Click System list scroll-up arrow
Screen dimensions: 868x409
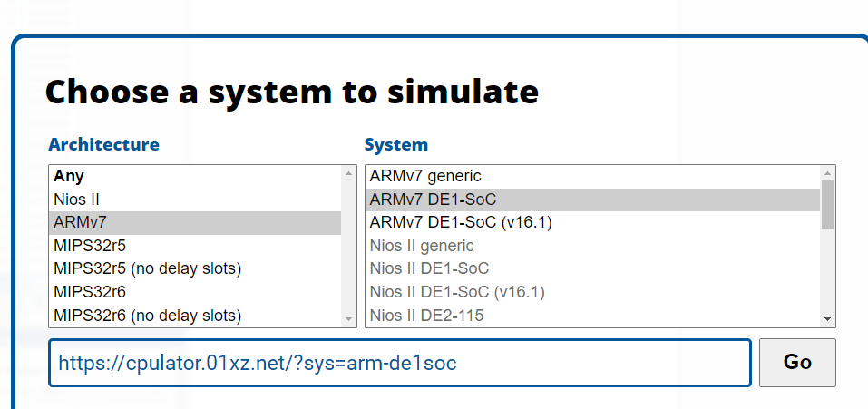click(827, 173)
